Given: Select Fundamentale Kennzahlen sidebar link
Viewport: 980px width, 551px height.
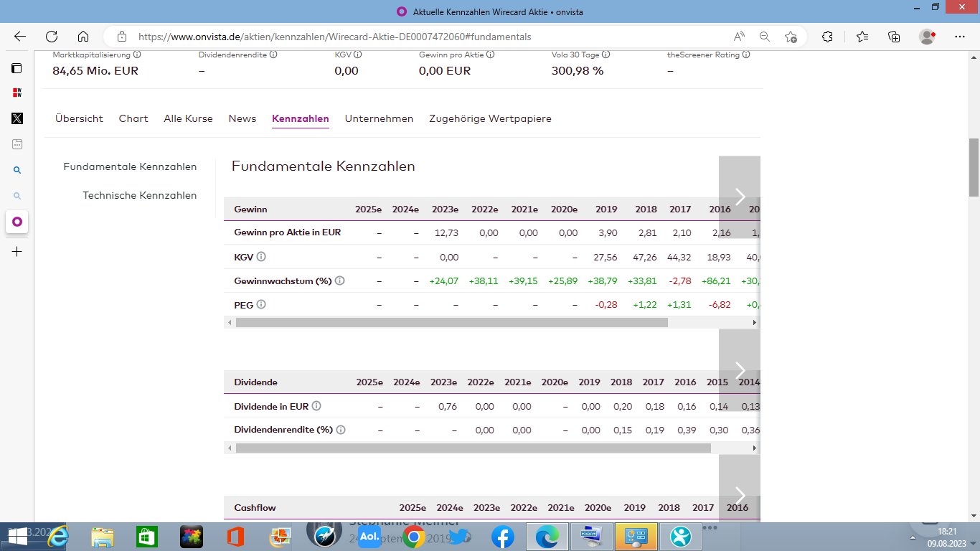Looking at the screenshot, I should [x=130, y=166].
